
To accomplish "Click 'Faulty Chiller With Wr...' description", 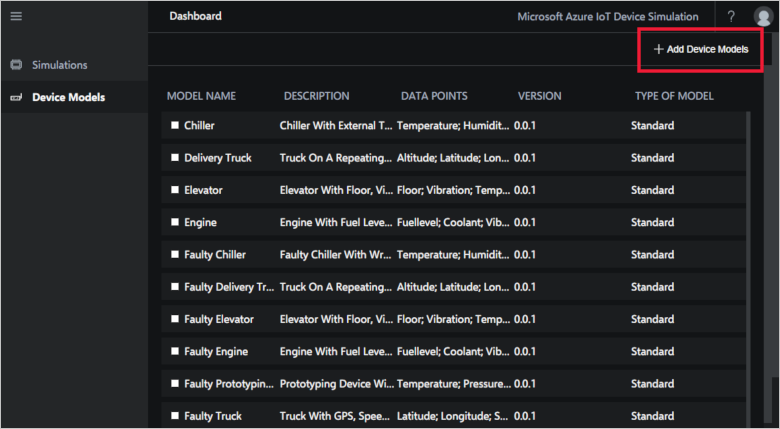I will tap(336, 255).
